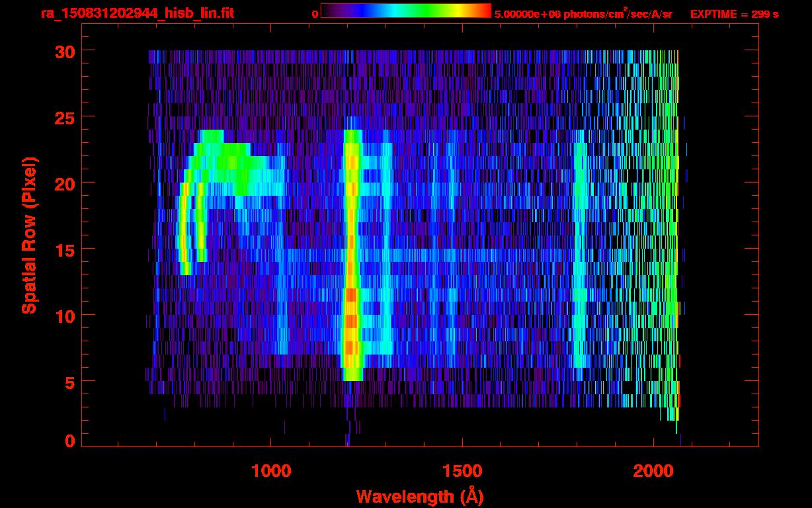Click the 30 spatial row tick label
The image size is (812, 508).
click(64, 51)
